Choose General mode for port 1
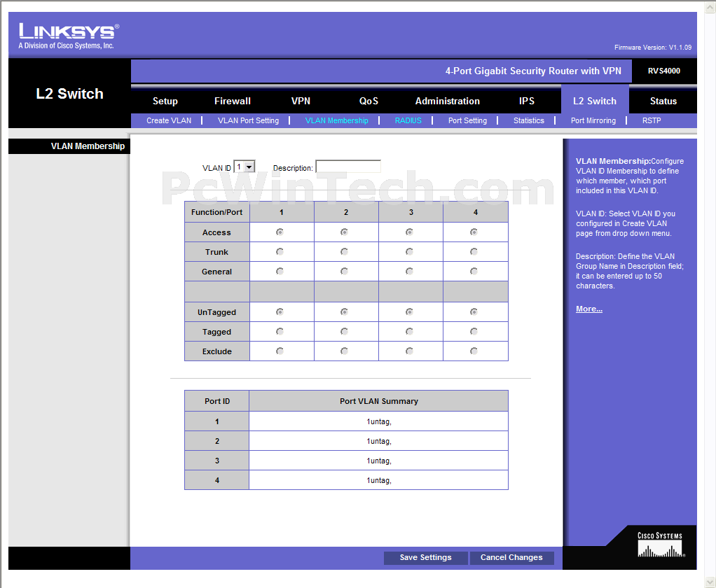This screenshot has height=588, width=716. [280, 272]
